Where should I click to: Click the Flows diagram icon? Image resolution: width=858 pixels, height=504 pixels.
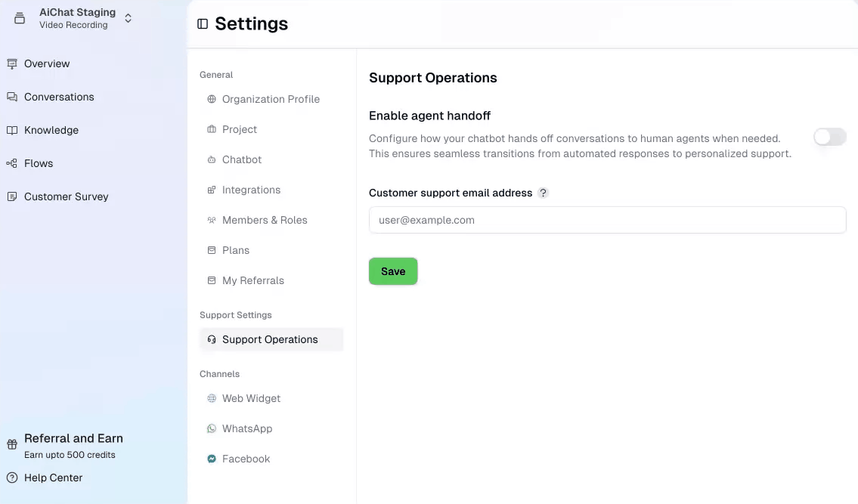pyautogui.click(x=12, y=164)
